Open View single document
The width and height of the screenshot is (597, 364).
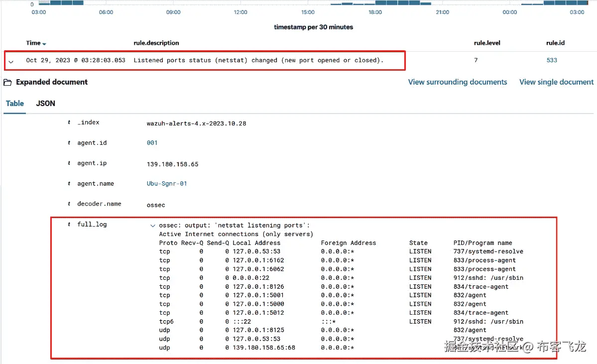556,82
